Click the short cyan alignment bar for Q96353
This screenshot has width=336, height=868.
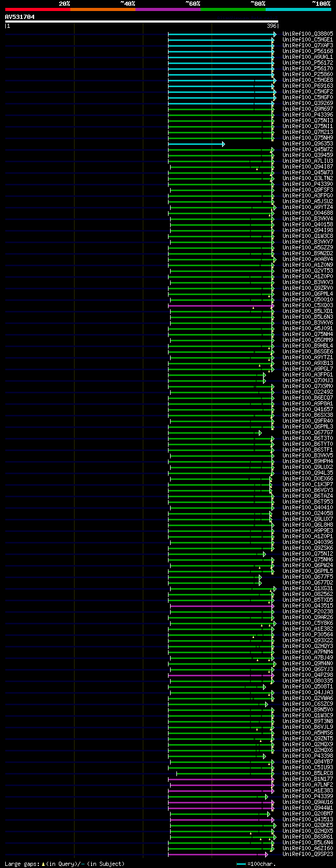196,144
